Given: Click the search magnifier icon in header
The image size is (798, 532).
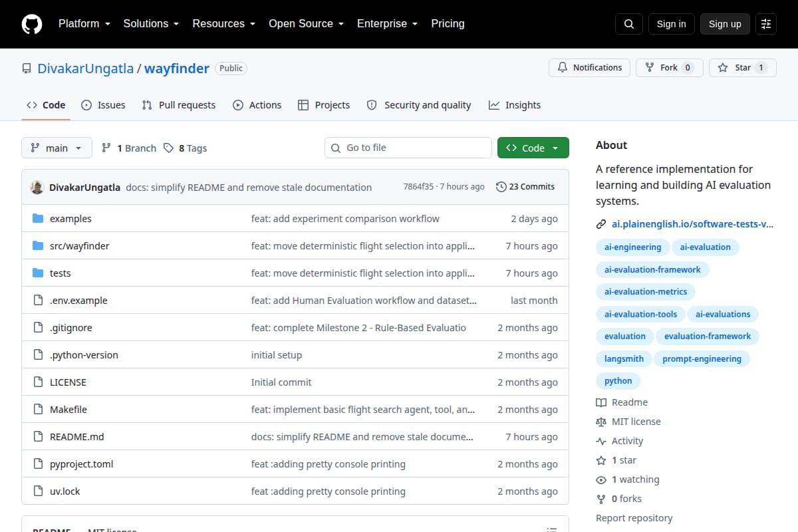Looking at the screenshot, I should 629,24.
